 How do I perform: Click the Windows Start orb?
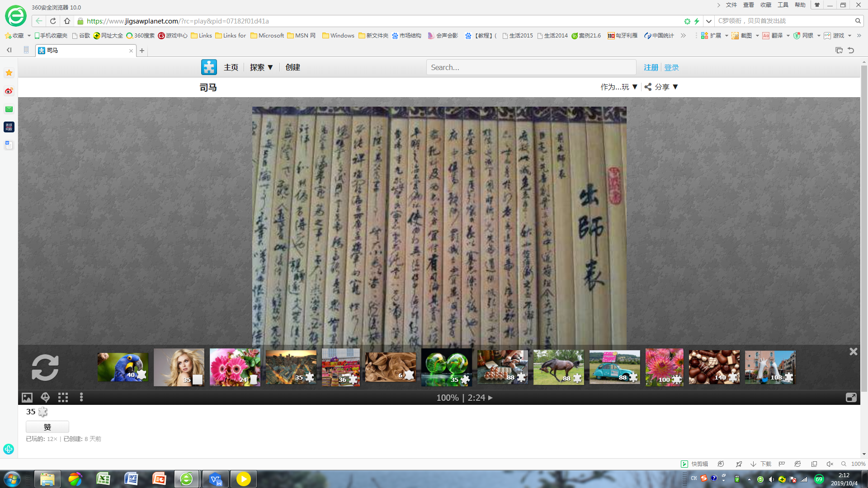tap(12, 479)
